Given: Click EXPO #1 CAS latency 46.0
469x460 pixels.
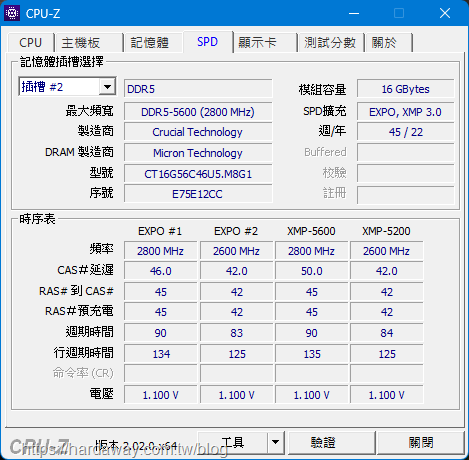Looking at the screenshot, I should coord(160,271).
